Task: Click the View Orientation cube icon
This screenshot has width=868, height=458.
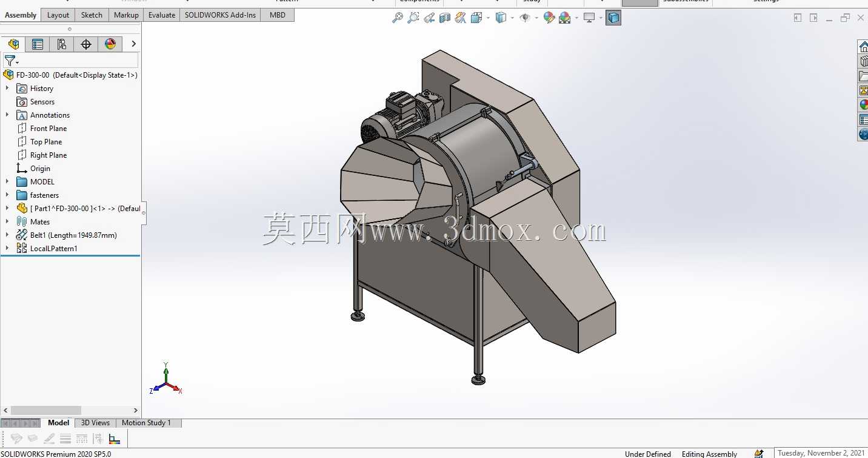Action: point(476,18)
